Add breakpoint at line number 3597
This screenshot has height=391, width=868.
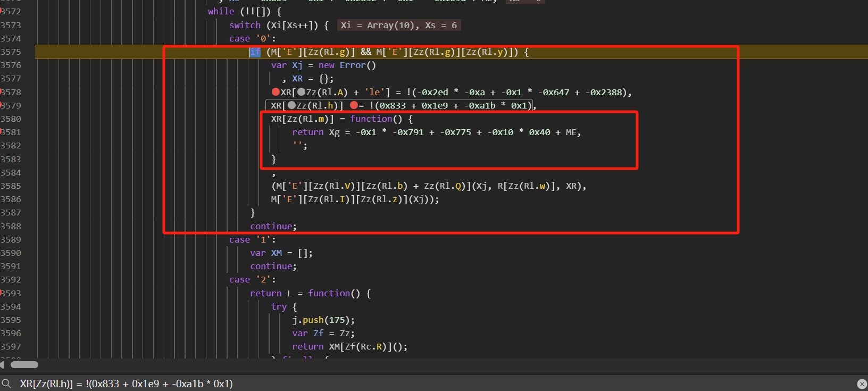(x=11, y=346)
